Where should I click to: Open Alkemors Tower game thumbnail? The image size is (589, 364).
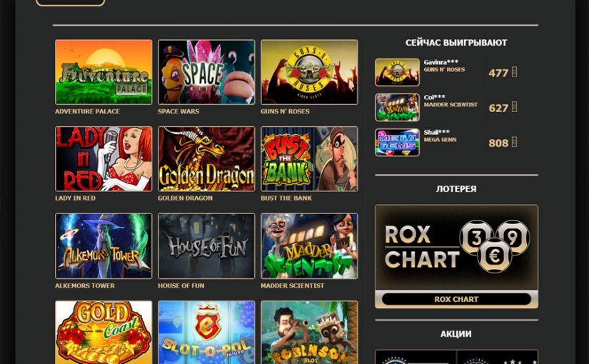click(x=104, y=246)
